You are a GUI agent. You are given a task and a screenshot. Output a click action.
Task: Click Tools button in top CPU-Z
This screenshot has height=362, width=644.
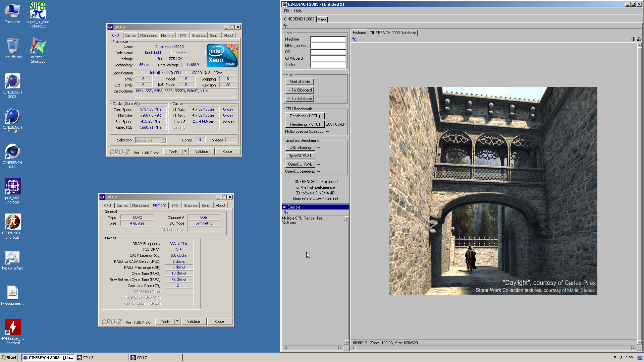click(173, 152)
